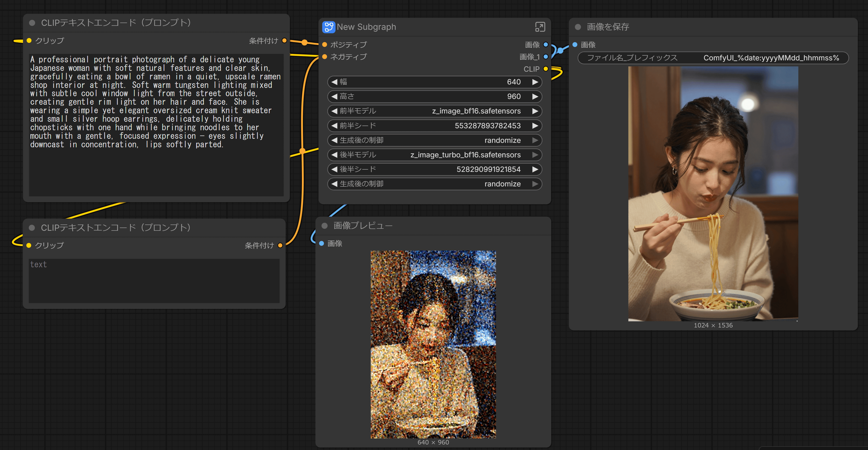Collapse the top CLIP text encode node
This screenshot has width=868, height=450.
pyautogui.click(x=32, y=23)
